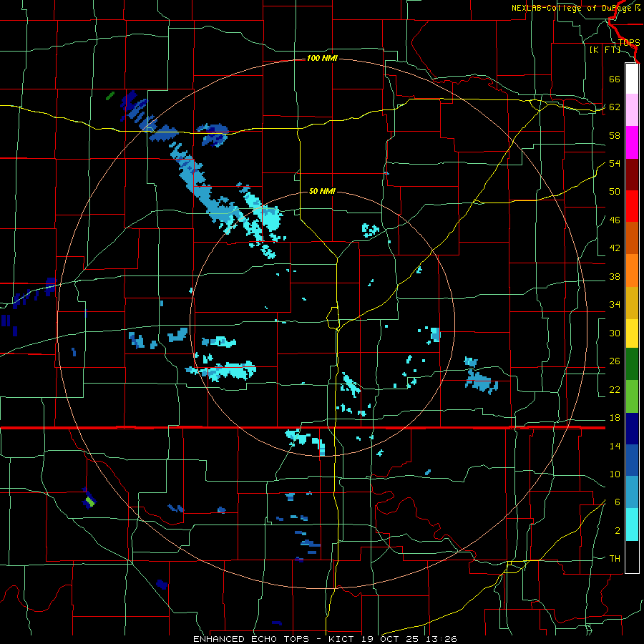The image size is (644, 644).
Task: Click the 50 value on the color scale
Action: click(x=615, y=192)
